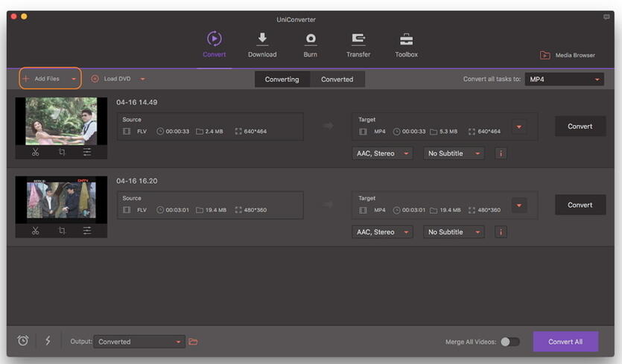Open the Transfer section
This screenshot has width=622, height=364.
tap(358, 45)
